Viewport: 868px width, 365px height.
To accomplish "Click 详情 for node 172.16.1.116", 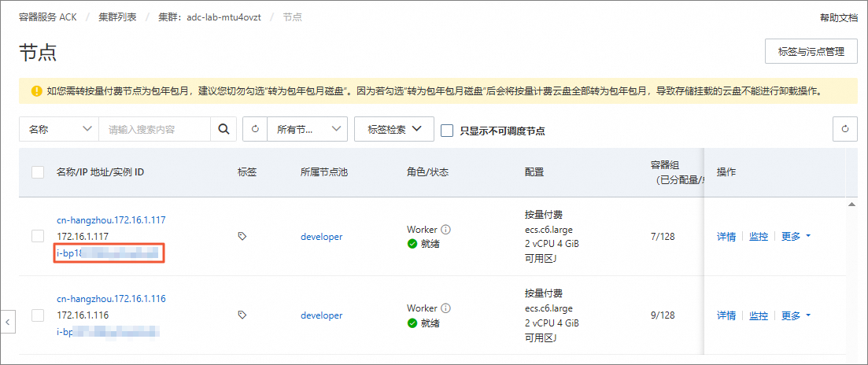I will click(x=726, y=315).
